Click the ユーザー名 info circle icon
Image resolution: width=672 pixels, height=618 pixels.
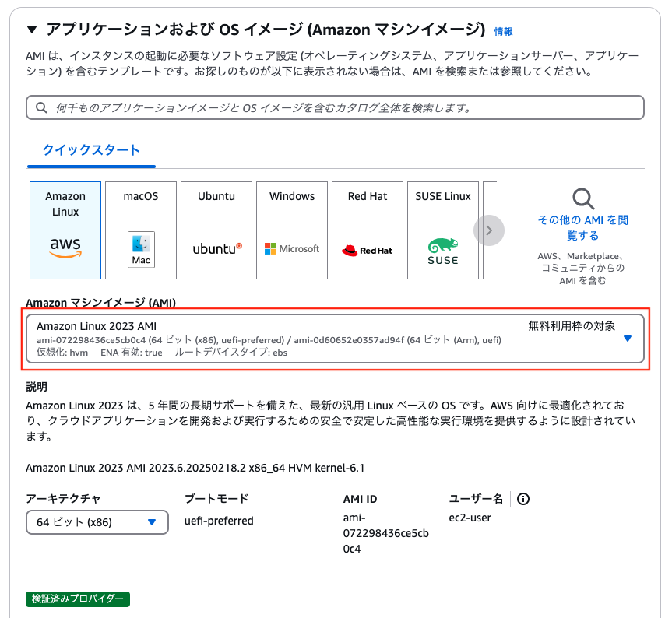click(x=522, y=499)
